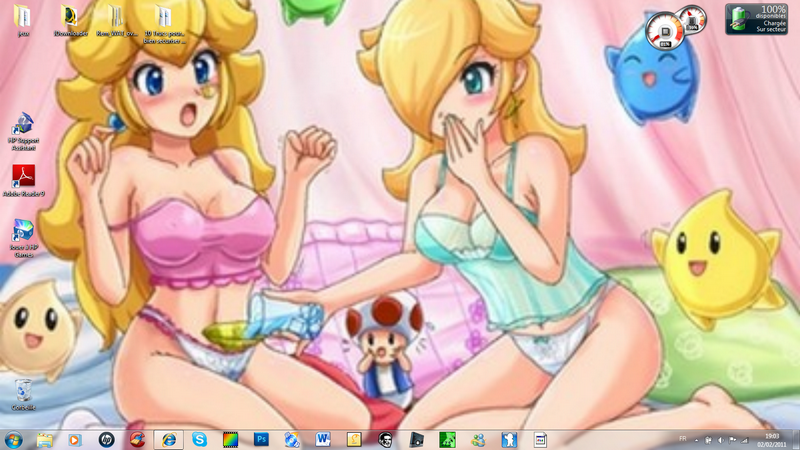Open the volume speaker tray icon

(720, 440)
